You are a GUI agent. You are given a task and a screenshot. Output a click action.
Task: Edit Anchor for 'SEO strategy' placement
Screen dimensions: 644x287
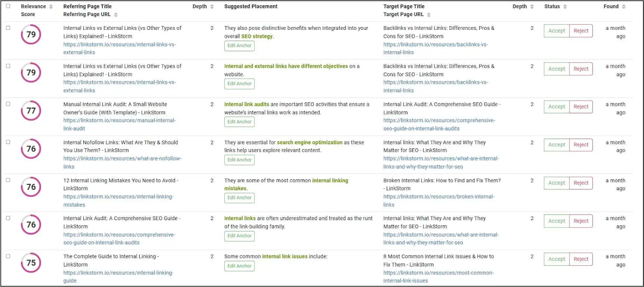point(239,46)
